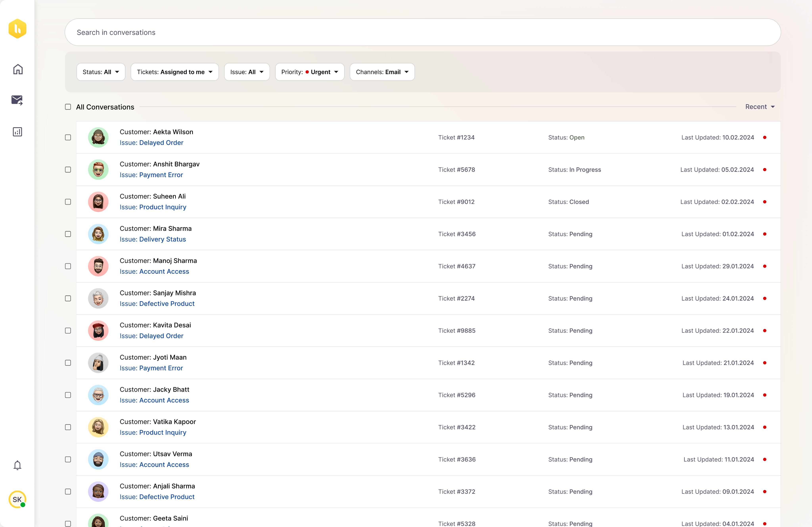
Task: Select the All Conversations checkbox
Action: click(x=68, y=107)
